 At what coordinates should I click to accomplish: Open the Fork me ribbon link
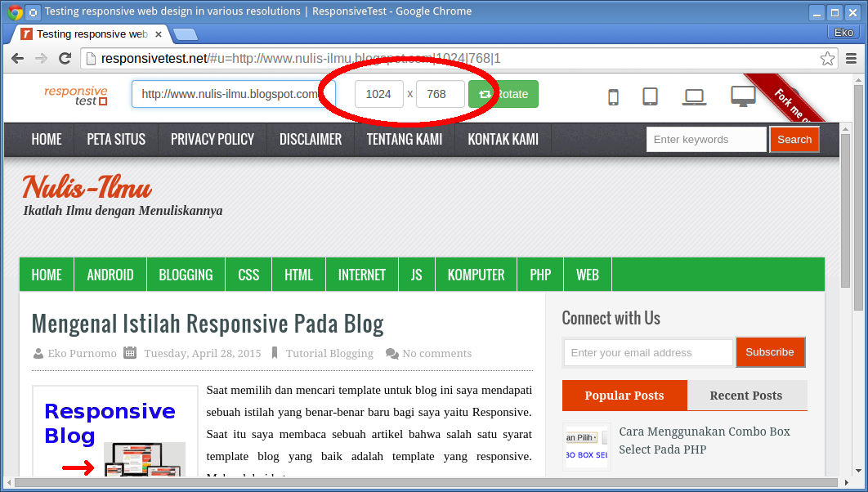pos(792,102)
